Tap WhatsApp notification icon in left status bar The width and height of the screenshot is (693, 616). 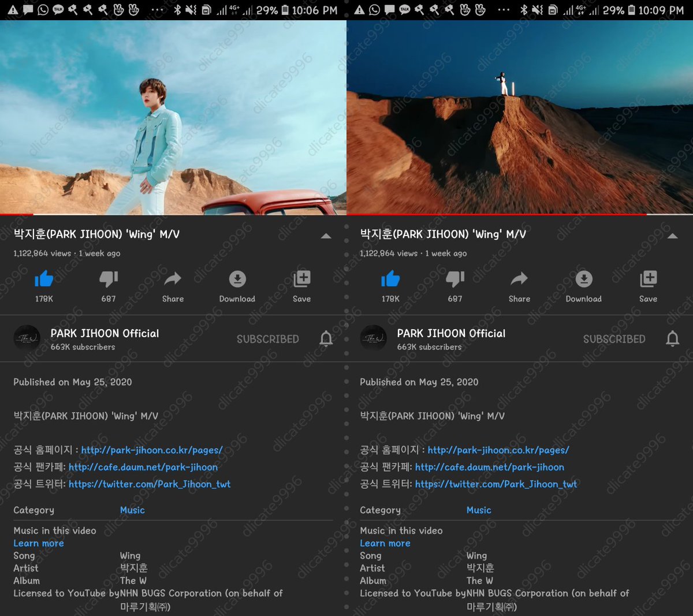43,10
